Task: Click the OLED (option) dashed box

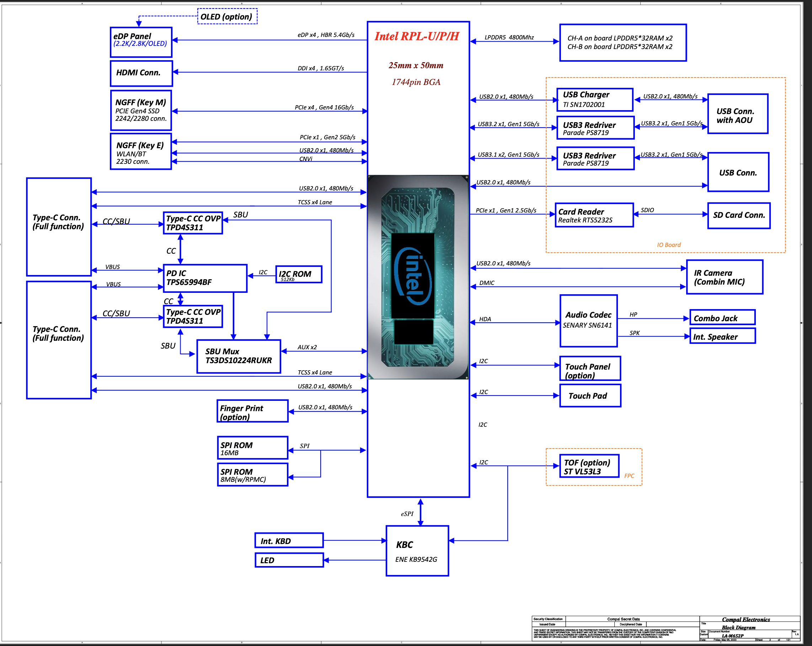Action: pyautogui.click(x=228, y=16)
